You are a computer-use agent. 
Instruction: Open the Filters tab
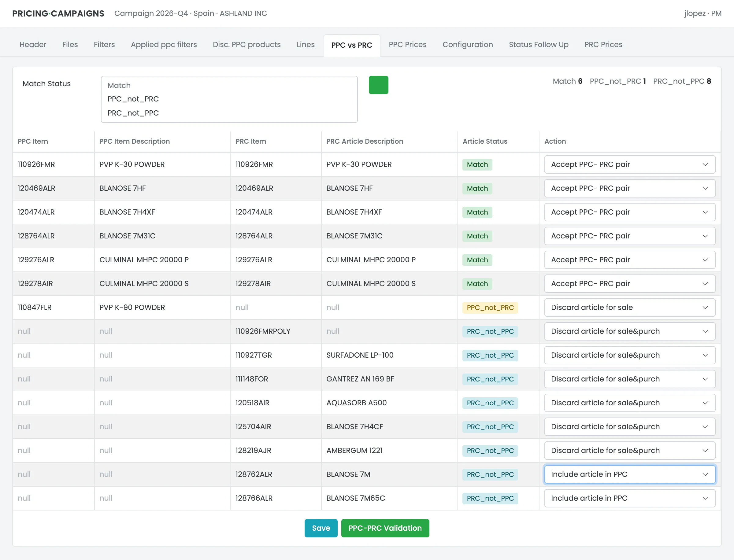[104, 45]
